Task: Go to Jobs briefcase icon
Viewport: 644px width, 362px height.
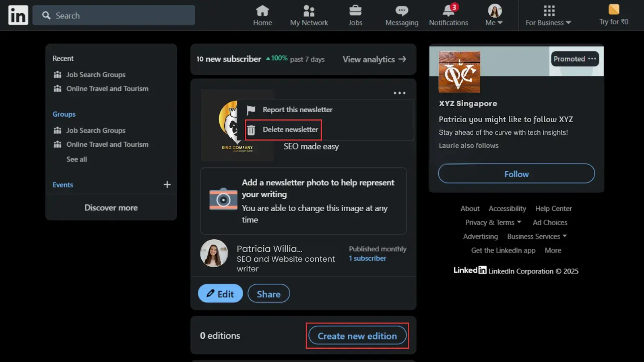Action: point(355,11)
